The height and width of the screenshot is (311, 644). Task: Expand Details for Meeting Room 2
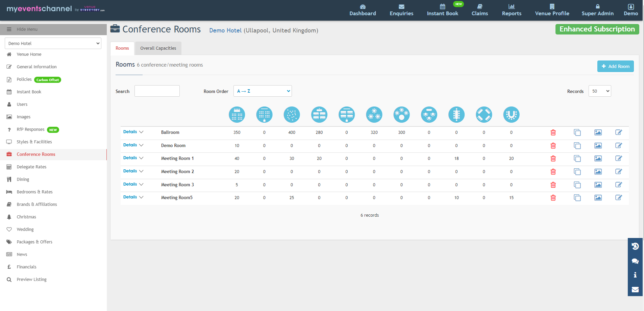tap(133, 171)
